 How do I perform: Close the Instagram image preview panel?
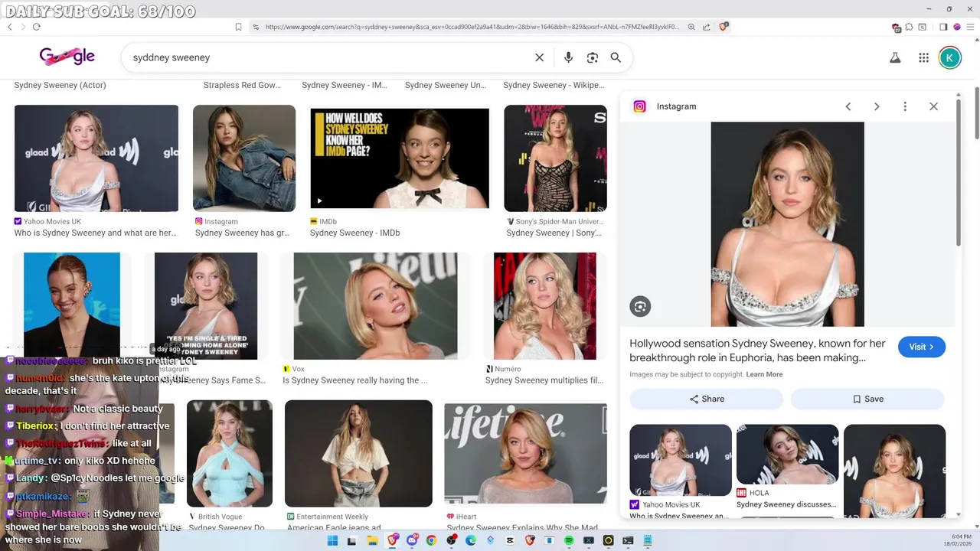(x=933, y=106)
